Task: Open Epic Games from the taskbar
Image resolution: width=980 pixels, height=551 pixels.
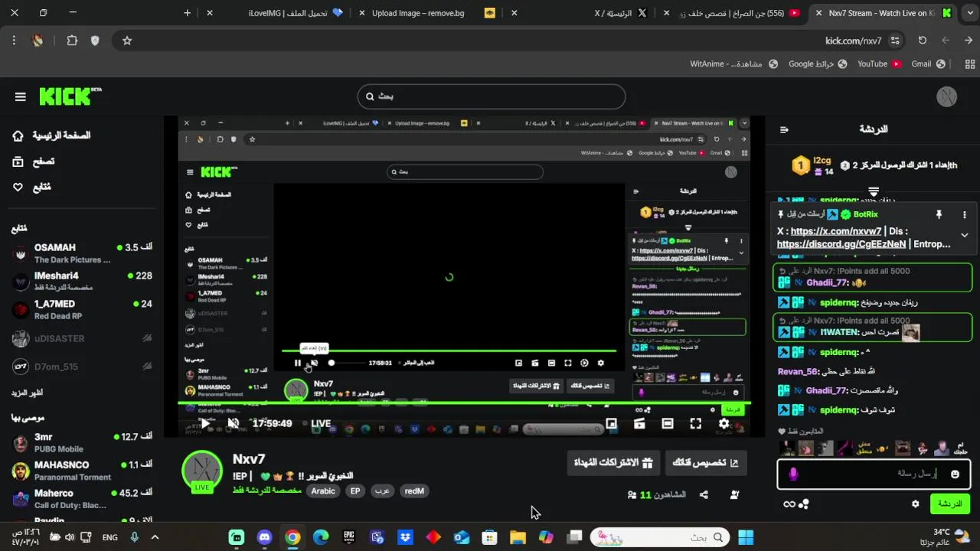Action: [x=349, y=537]
